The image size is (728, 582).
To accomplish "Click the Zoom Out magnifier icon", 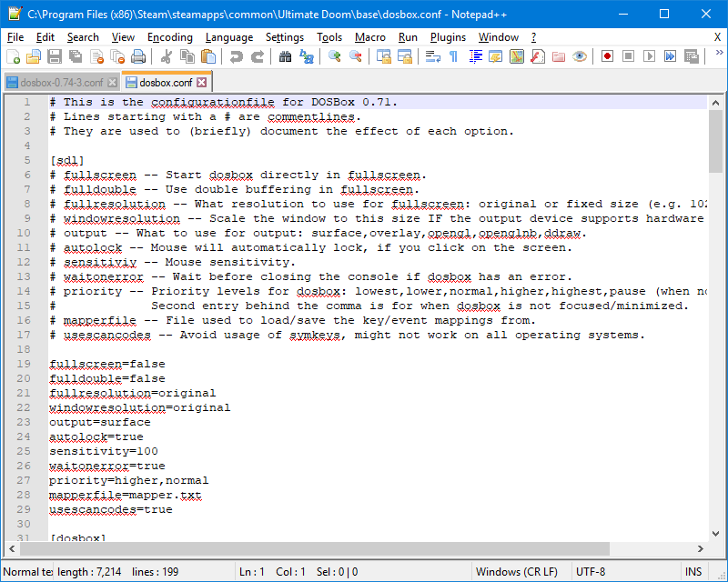I will pyautogui.click(x=356, y=56).
